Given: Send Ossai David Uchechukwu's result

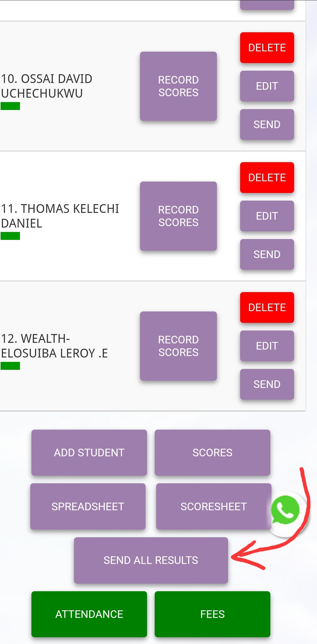Looking at the screenshot, I should 267,125.
